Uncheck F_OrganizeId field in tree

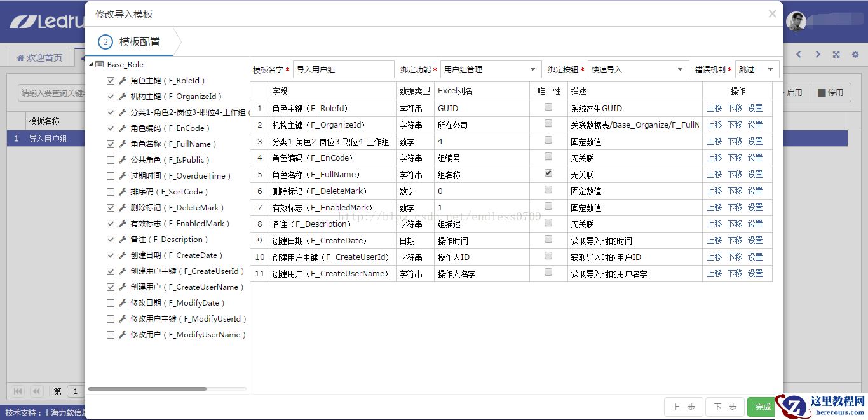tap(111, 97)
